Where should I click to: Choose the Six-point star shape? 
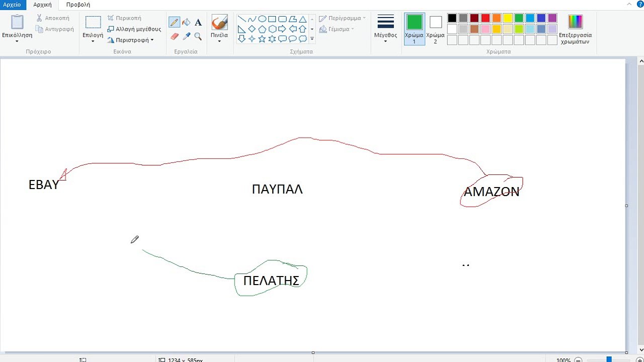(272, 39)
